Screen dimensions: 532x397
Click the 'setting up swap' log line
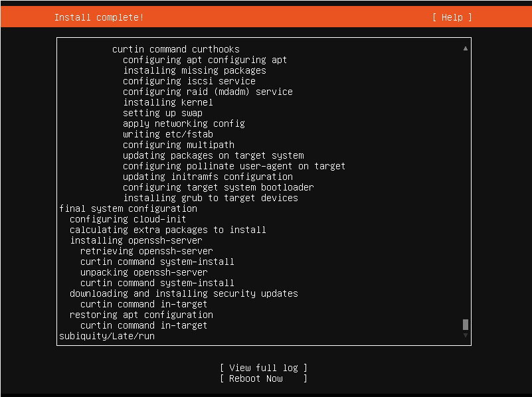(163, 113)
